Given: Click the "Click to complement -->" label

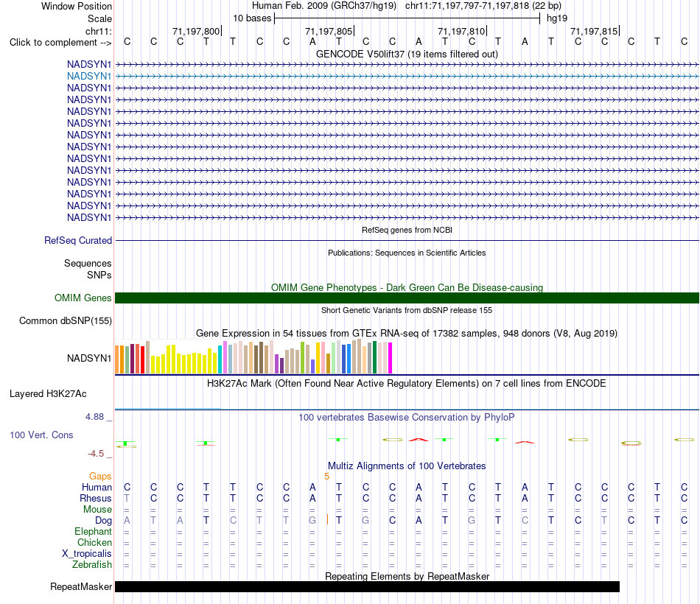Looking at the screenshot, I should point(60,43).
